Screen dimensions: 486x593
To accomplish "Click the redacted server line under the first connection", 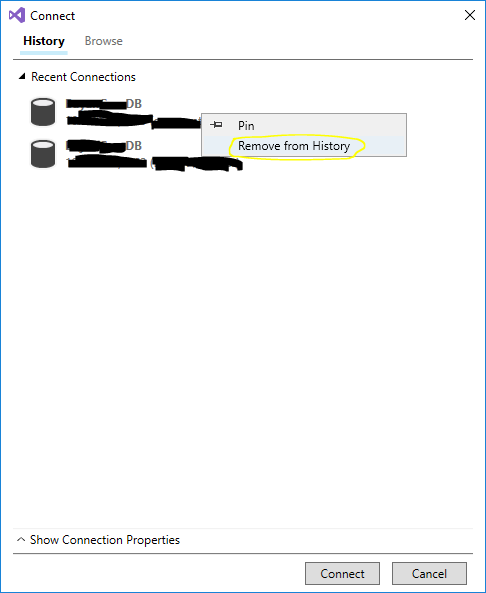I will pyautogui.click(x=134, y=120).
